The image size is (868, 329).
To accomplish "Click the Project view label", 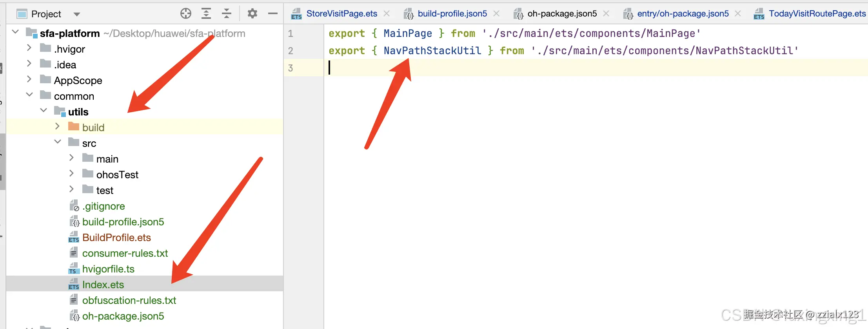I will [46, 14].
